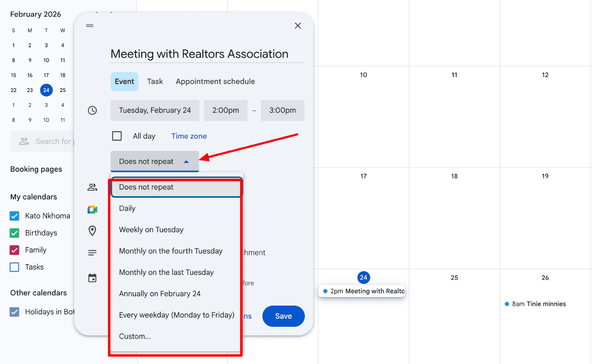Image resolution: width=592 pixels, height=364 pixels.
Task: Save the Realtors Association meeting
Action: (x=283, y=316)
